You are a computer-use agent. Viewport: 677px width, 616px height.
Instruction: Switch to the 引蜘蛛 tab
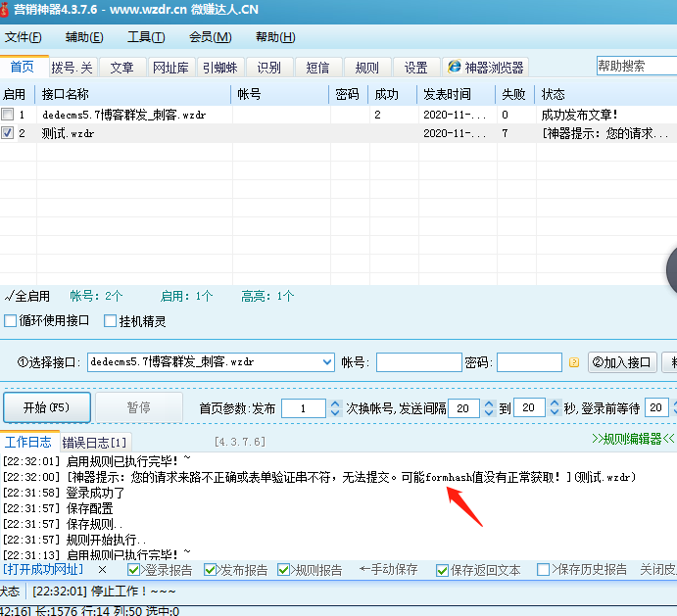[220, 68]
